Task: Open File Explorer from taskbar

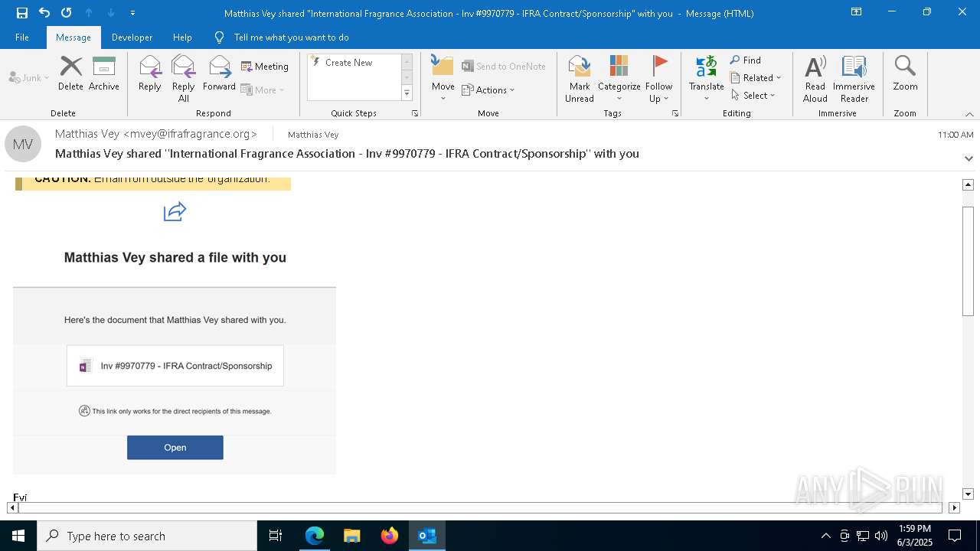Action: click(x=351, y=536)
